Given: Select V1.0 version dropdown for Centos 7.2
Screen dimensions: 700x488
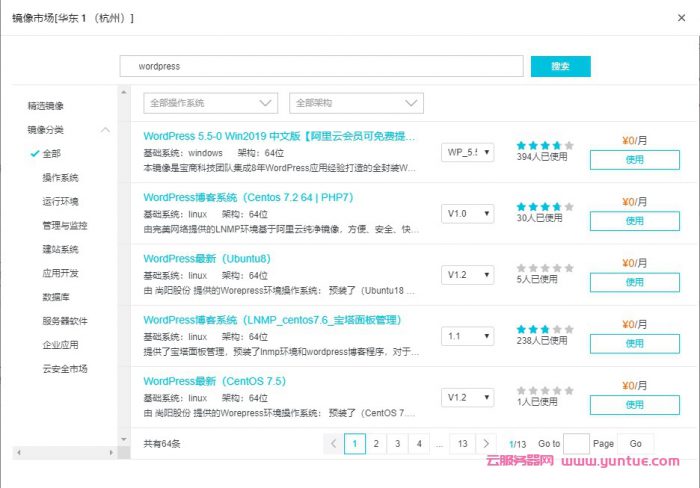Looking at the screenshot, I should point(467,214).
